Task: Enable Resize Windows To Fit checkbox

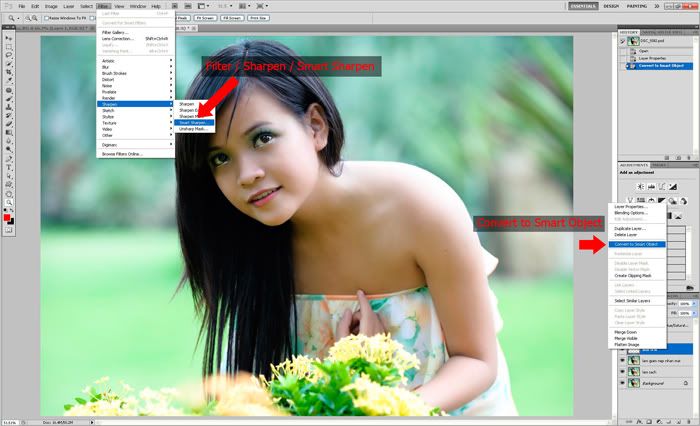Action: (47, 18)
